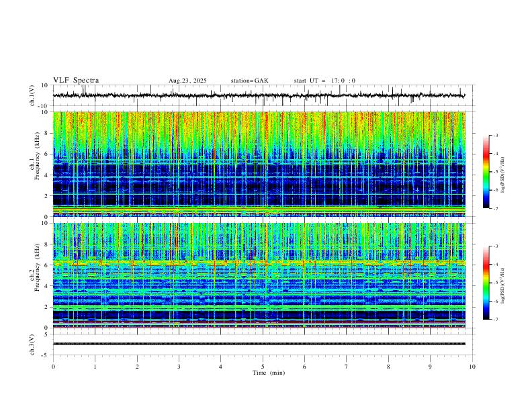Click the ch.1 voltage waveform trace
The height and width of the screenshot is (411, 532).
(259, 95)
